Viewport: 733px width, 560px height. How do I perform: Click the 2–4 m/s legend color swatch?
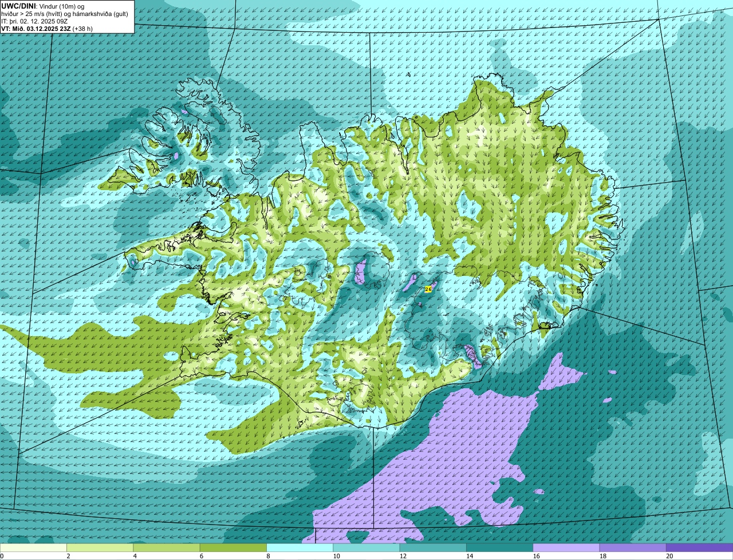[100, 548]
